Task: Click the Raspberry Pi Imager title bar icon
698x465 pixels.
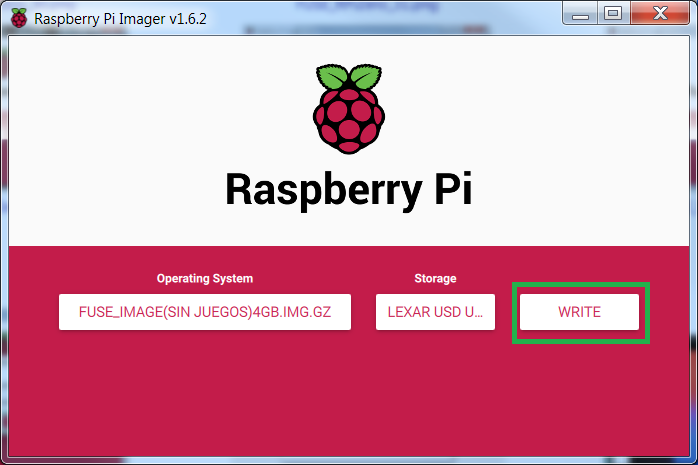Action: tap(19, 18)
